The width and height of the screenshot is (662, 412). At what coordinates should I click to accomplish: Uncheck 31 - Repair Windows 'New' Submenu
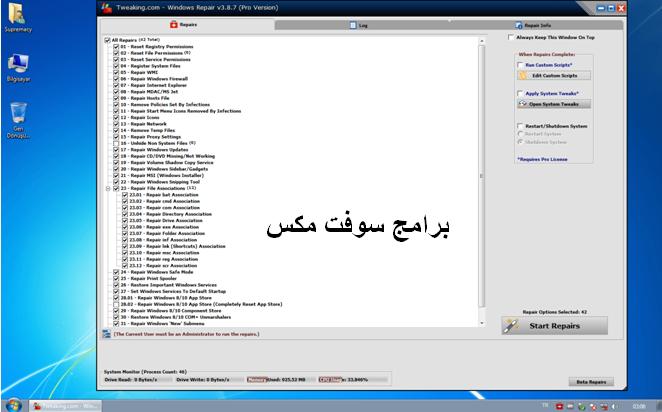click(116, 324)
